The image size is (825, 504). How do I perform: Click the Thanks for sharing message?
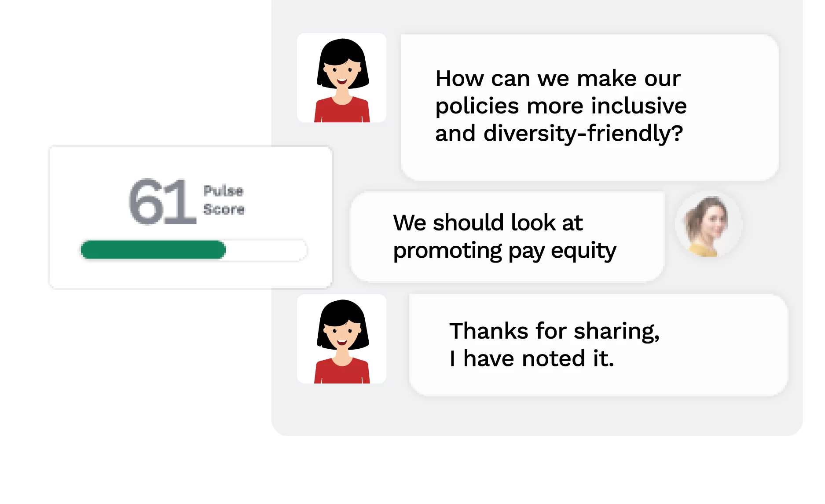click(x=598, y=345)
